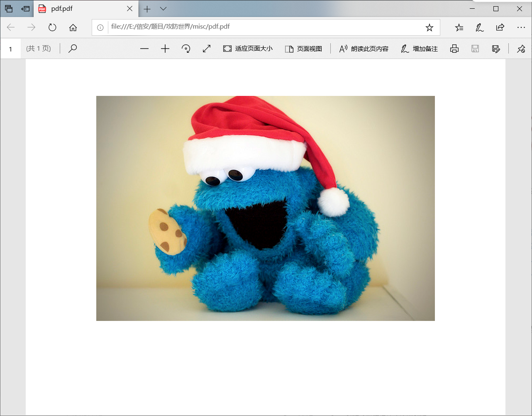Pin the PDF toolbar

pyautogui.click(x=521, y=49)
